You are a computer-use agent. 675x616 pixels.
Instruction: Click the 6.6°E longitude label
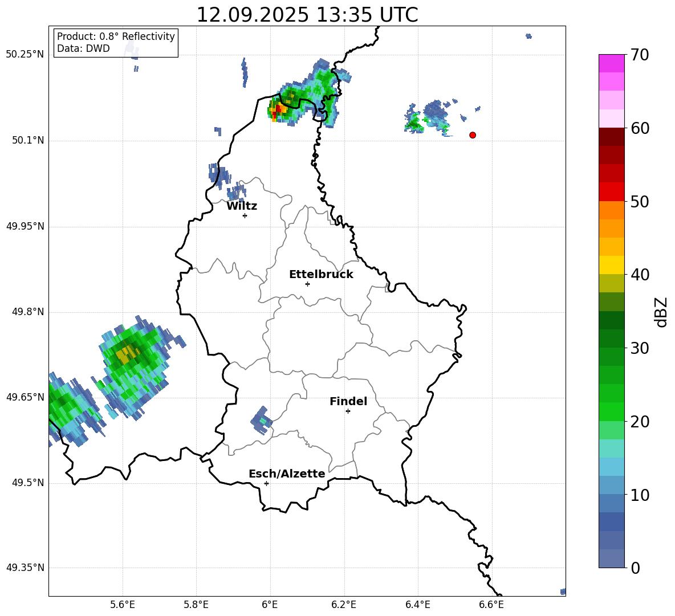pyautogui.click(x=491, y=605)
